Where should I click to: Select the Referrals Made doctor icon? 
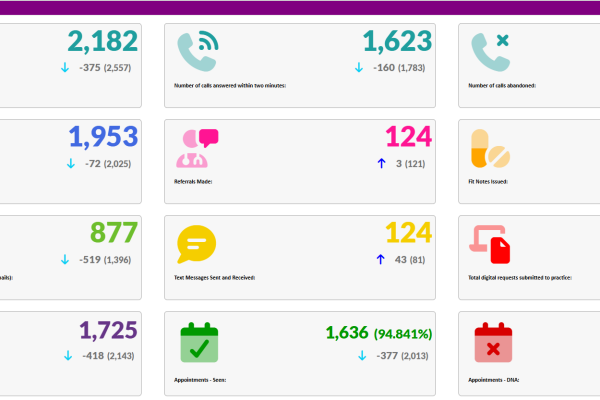coord(197,148)
